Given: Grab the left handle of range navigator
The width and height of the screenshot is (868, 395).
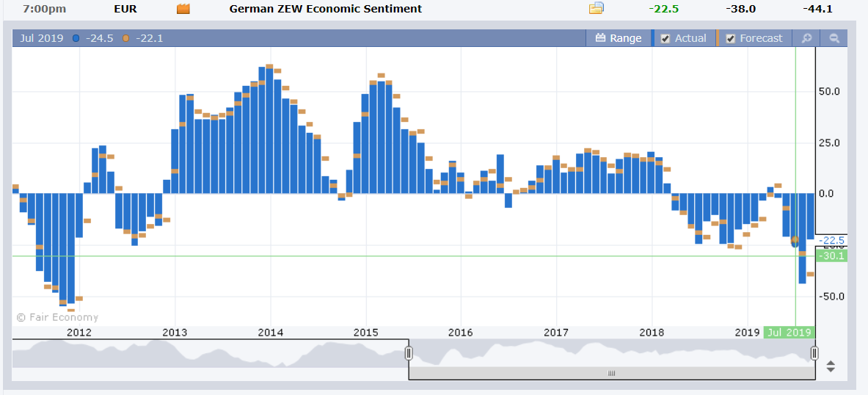Looking at the screenshot, I should [x=409, y=353].
